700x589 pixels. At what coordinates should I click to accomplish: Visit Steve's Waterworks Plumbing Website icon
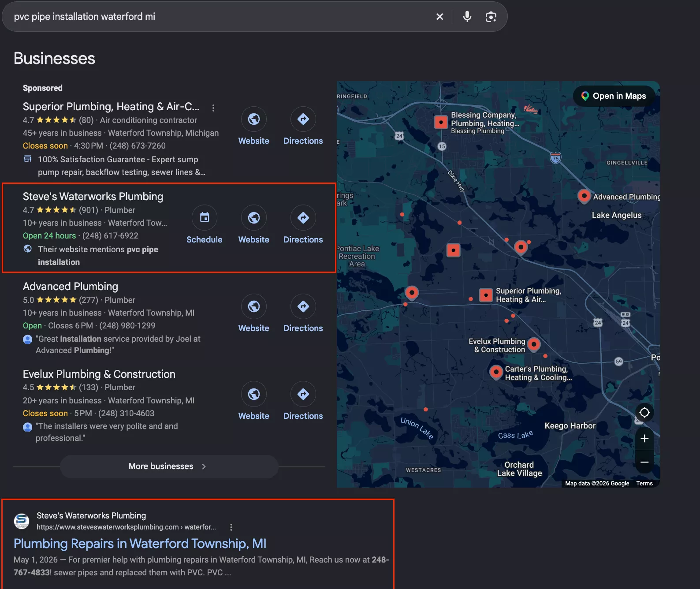254,218
